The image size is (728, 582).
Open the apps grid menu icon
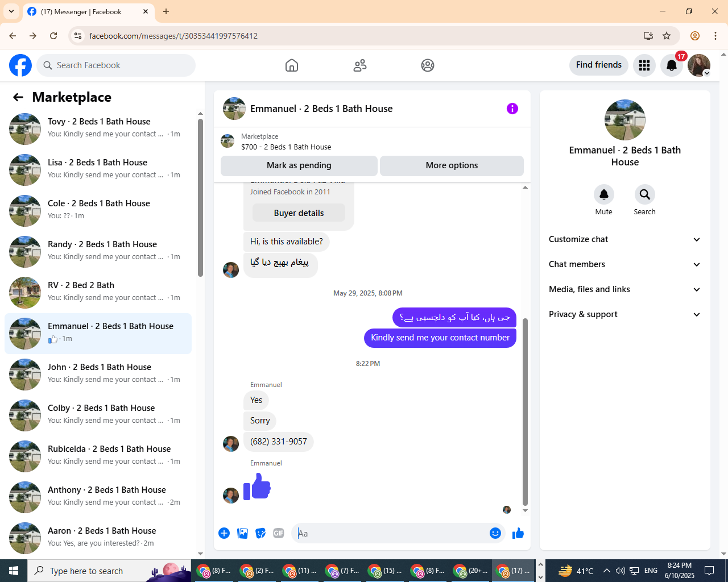pos(644,65)
